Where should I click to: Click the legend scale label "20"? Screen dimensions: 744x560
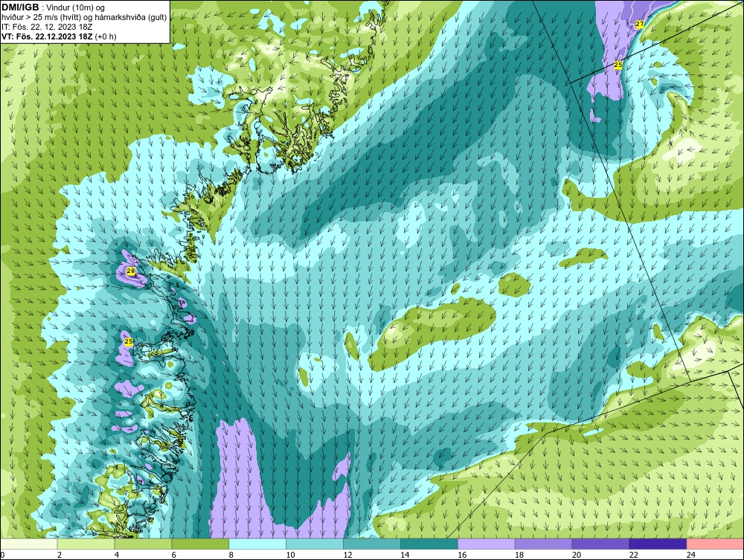click(576, 555)
